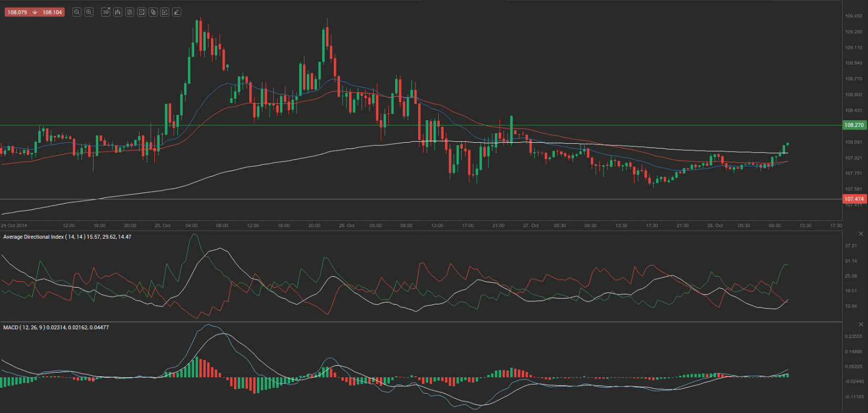868x413 pixels.
Task: Click the bid/ask price box 108.079
Action: pyautogui.click(x=18, y=12)
